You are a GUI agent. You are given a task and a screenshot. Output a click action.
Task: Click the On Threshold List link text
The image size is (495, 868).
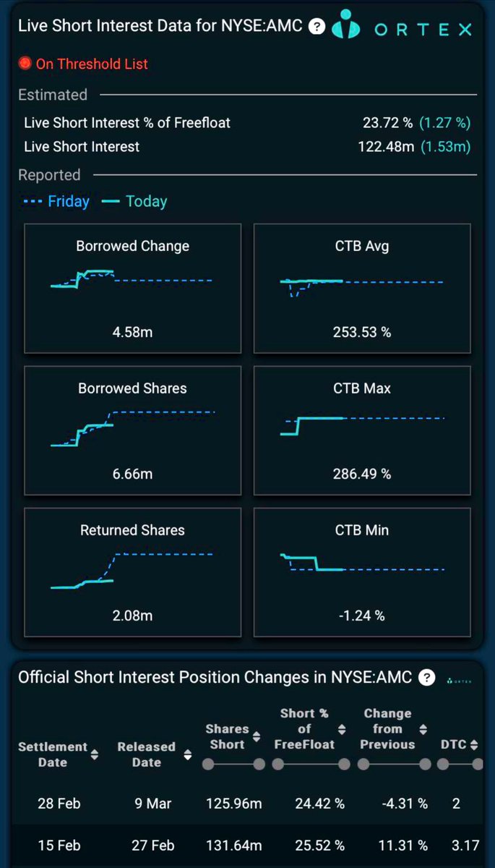(92, 64)
